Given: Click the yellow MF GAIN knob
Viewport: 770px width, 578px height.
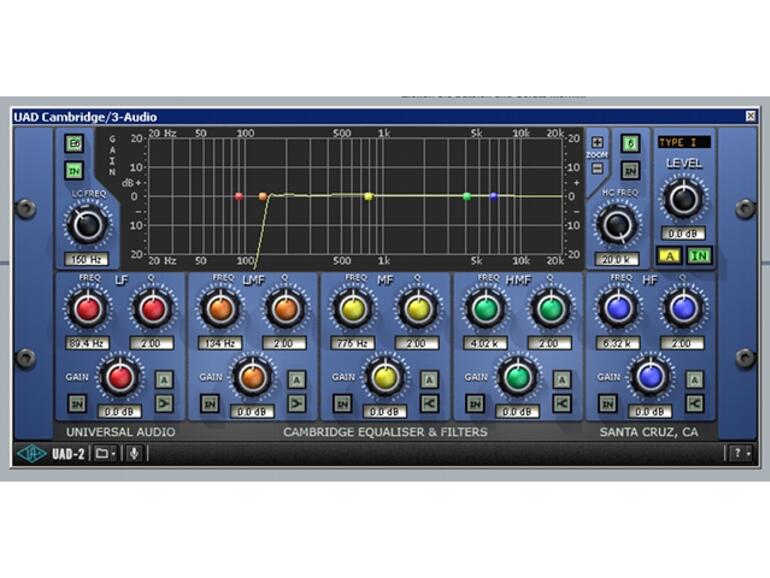Looking at the screenshot, I should pos(385,377).
